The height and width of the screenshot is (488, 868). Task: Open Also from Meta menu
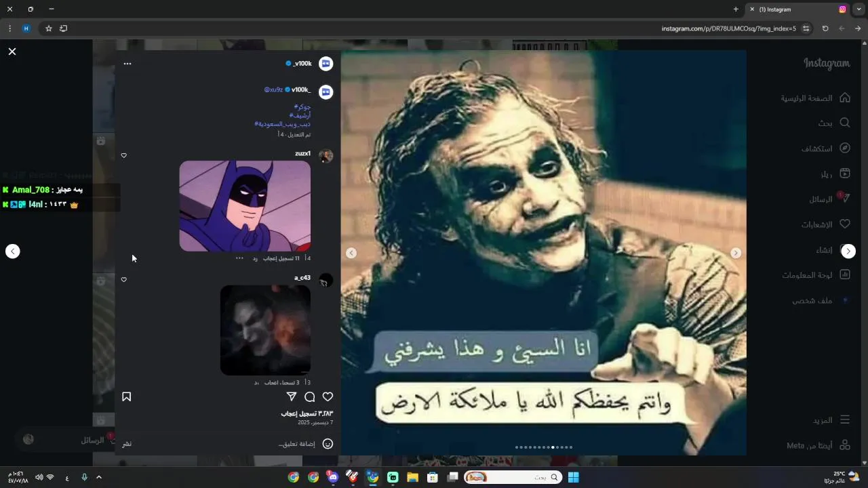click(x=818, y=445)
